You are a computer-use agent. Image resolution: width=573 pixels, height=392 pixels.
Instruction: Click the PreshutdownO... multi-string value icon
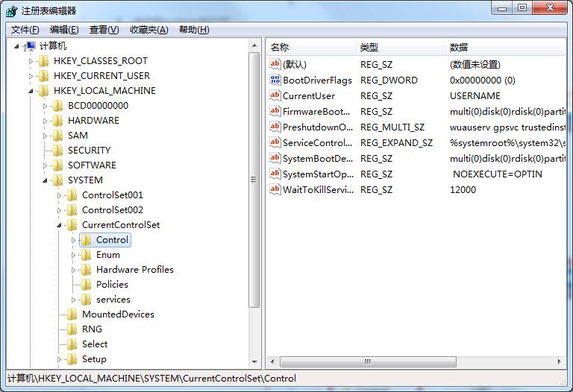tap(275, 127)
